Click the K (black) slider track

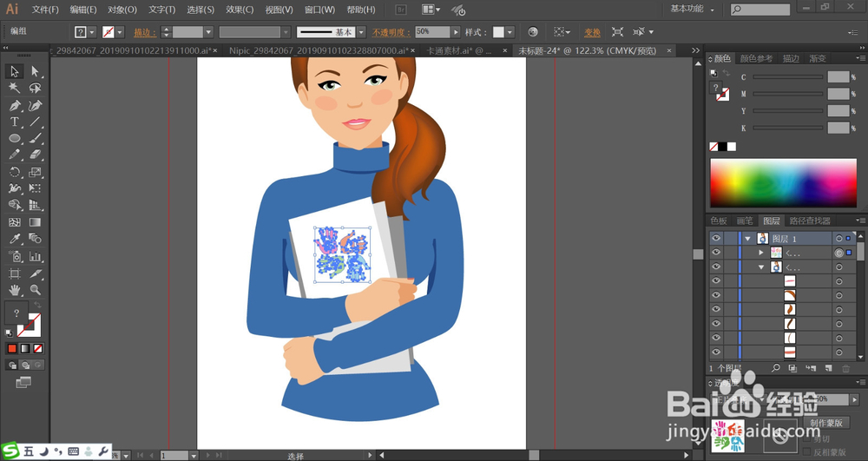(788, 128)
